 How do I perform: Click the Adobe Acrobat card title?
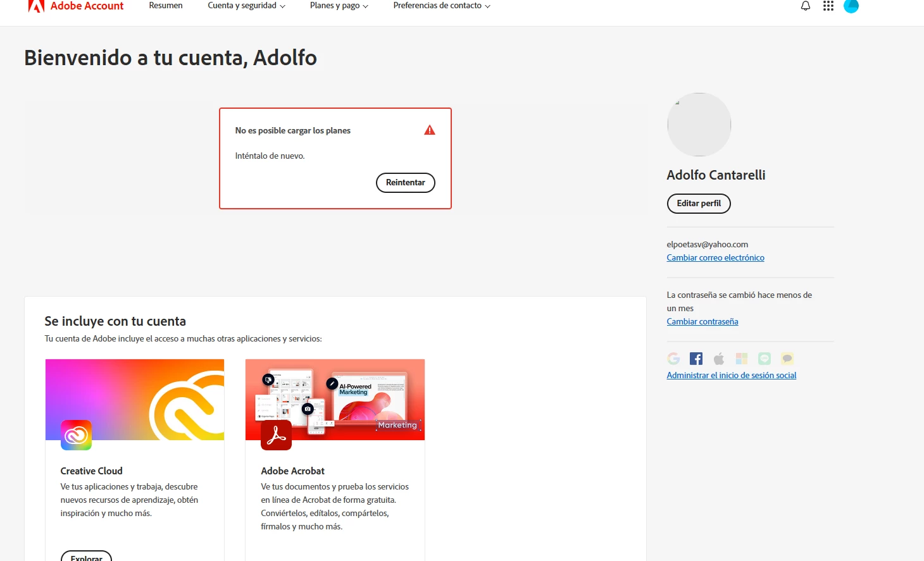pos(292,471)
